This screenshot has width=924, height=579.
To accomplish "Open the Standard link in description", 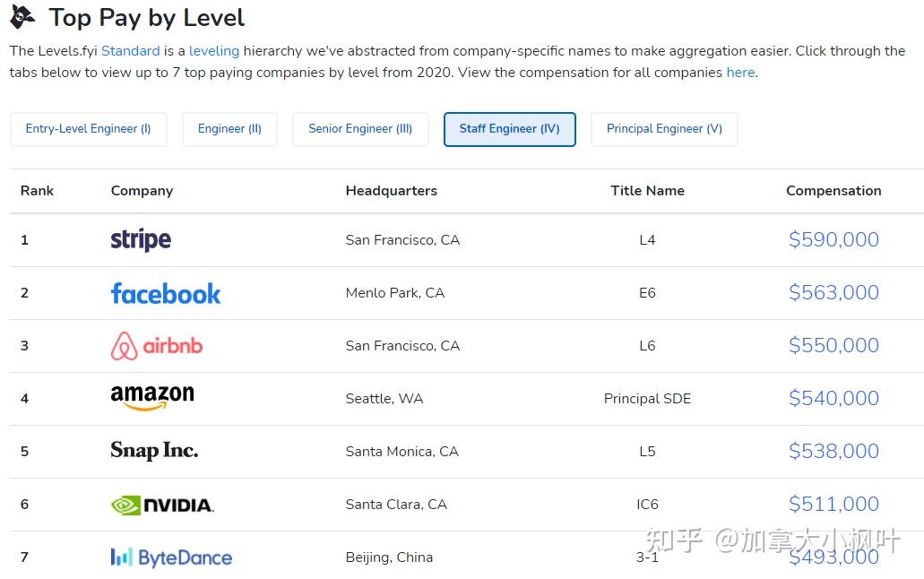I will (131, 51).
